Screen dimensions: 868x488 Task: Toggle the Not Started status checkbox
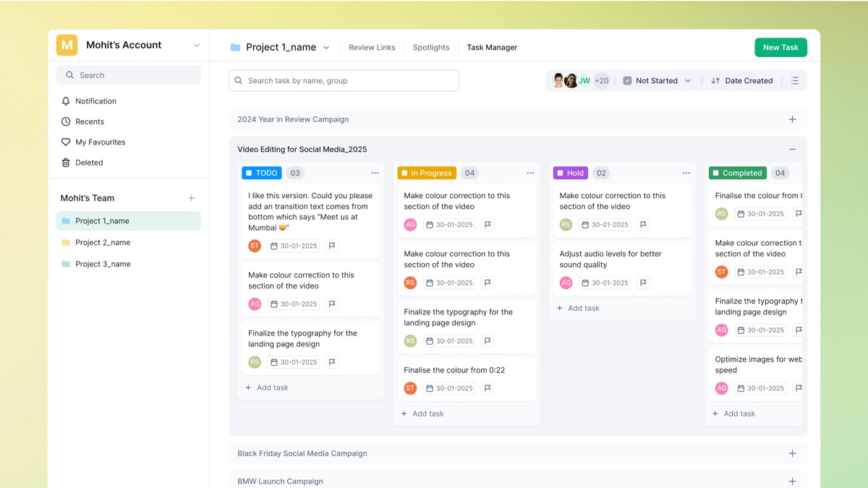pyautogui.click(x=627, y=81)
